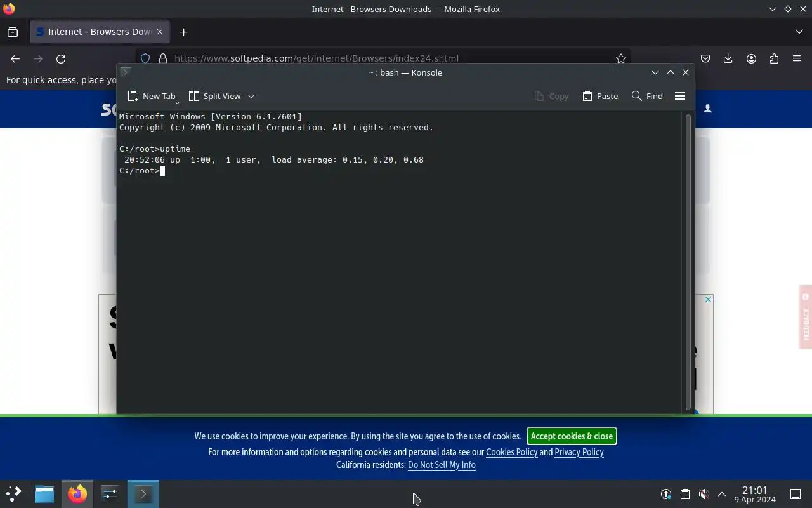812x508 pixels.
Task: Open the clock showing 21:01
Action: point(755,494)
